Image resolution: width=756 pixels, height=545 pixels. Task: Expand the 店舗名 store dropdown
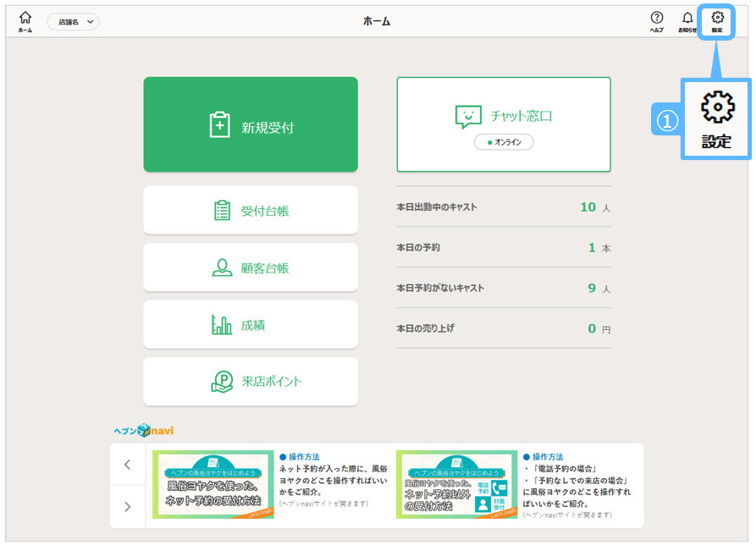coord(73,22)
